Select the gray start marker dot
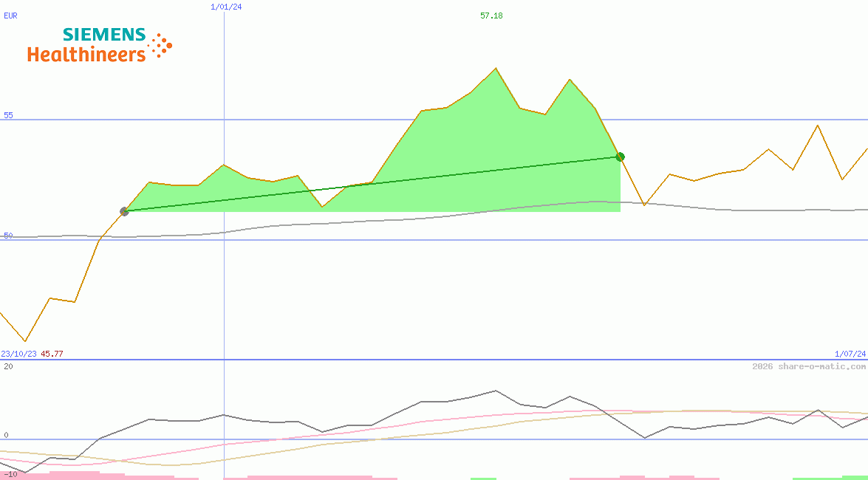This screenshot has height=480, width=868. [124, 211]
